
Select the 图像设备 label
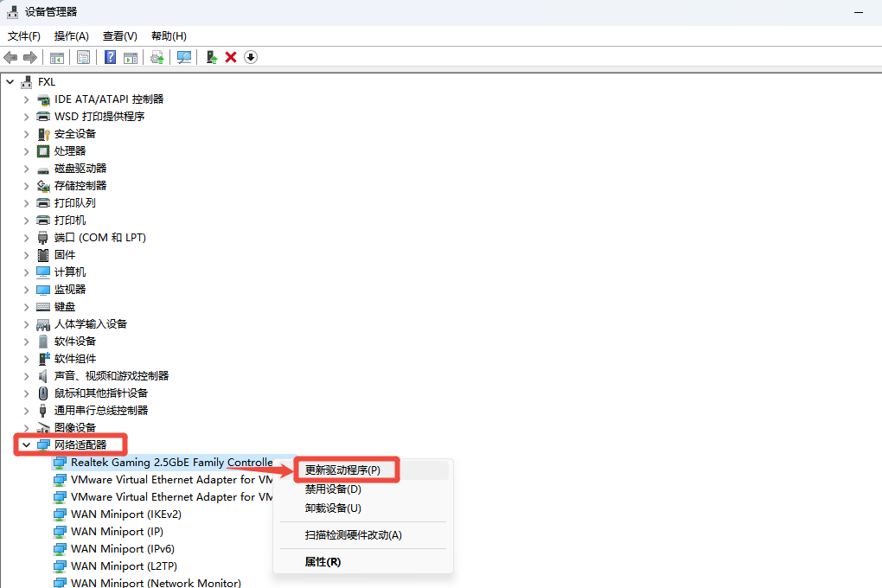point(75,428)
